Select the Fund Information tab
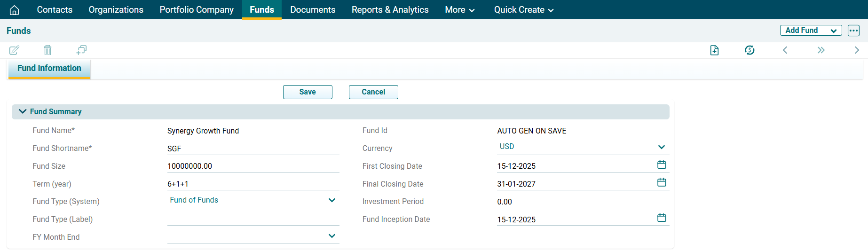868x251 pixels. coord(49,68)
